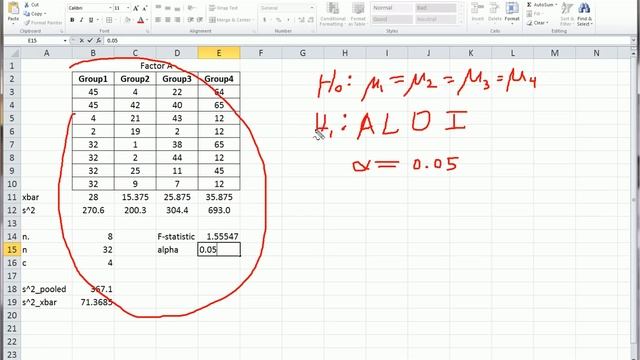Click the Orientation icon

(x=191, y=8)
